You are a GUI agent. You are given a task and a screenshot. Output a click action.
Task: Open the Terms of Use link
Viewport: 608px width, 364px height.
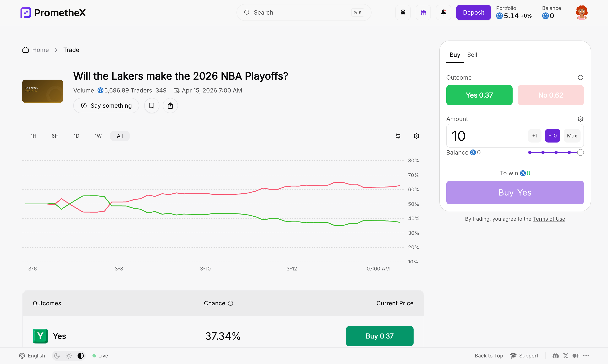coord(549,219)
